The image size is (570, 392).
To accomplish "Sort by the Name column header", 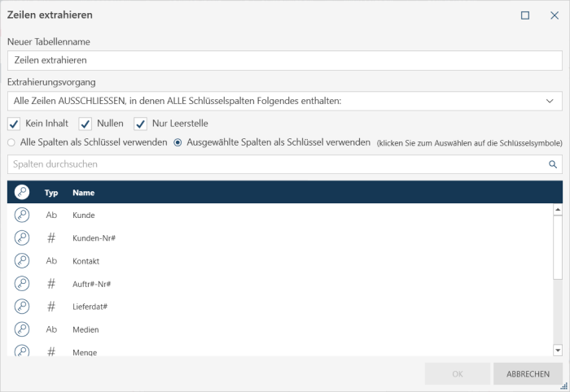I will pos(83,193).
